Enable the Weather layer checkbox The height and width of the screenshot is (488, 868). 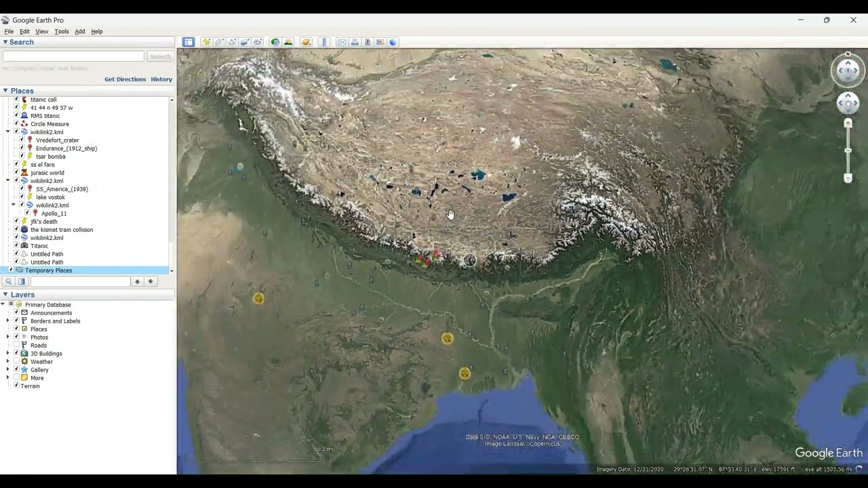click(16, 362)
